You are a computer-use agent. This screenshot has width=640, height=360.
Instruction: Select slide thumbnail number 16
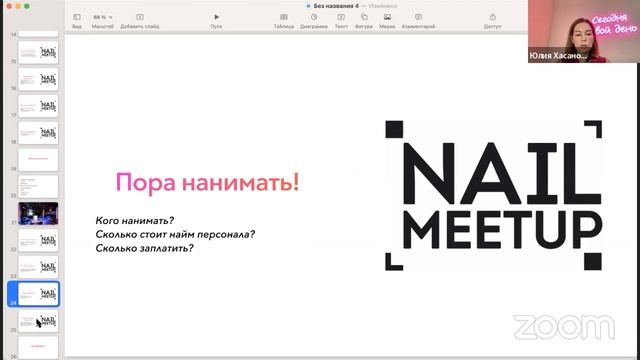tap(38, 79)
